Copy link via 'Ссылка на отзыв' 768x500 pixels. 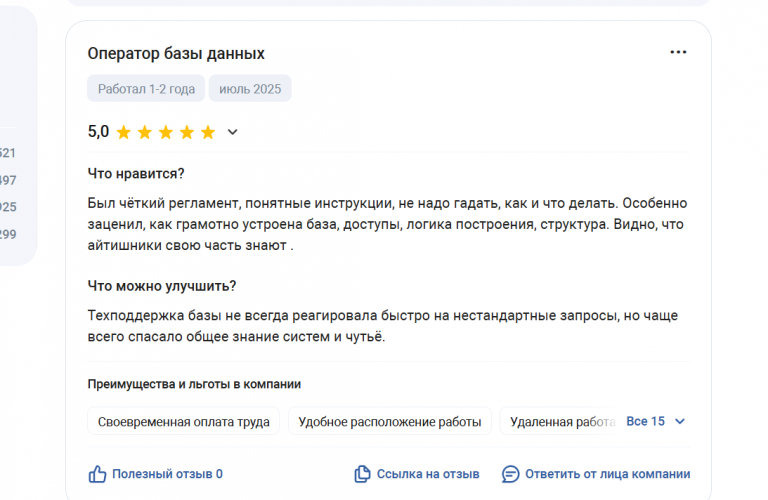point(428,474)
